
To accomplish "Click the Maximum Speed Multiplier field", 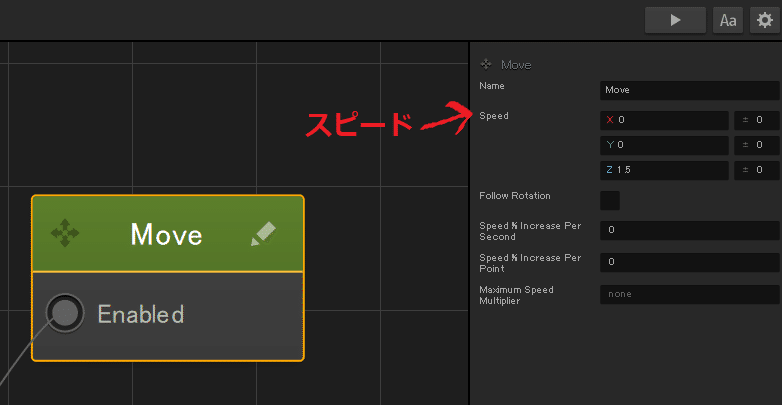I will click(689, 294).
